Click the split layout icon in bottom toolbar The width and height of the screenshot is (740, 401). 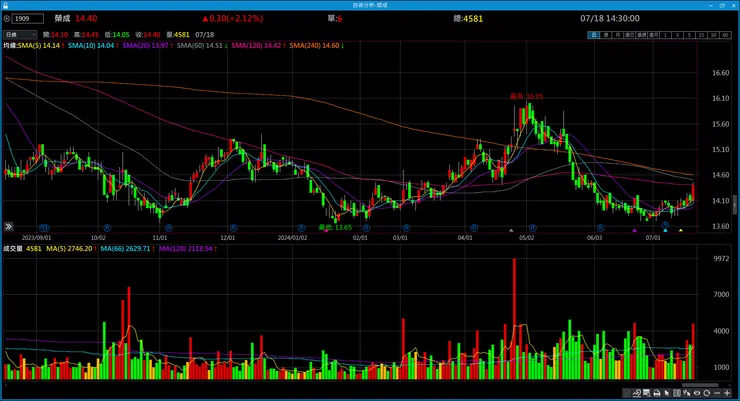point(677,393)
